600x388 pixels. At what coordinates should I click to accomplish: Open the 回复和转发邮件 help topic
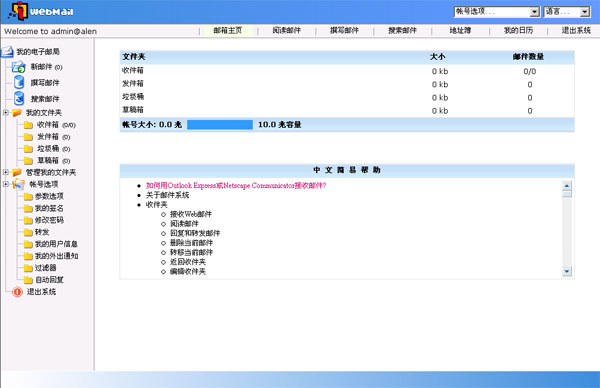[x=195, y=233]
